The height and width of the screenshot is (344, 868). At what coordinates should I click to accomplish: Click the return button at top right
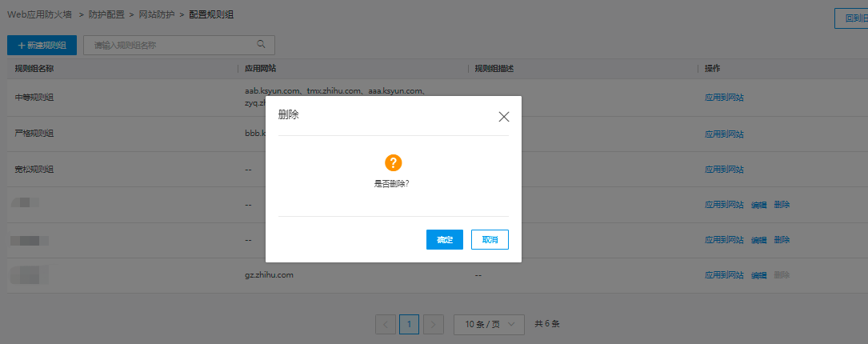tap(851, 19)
